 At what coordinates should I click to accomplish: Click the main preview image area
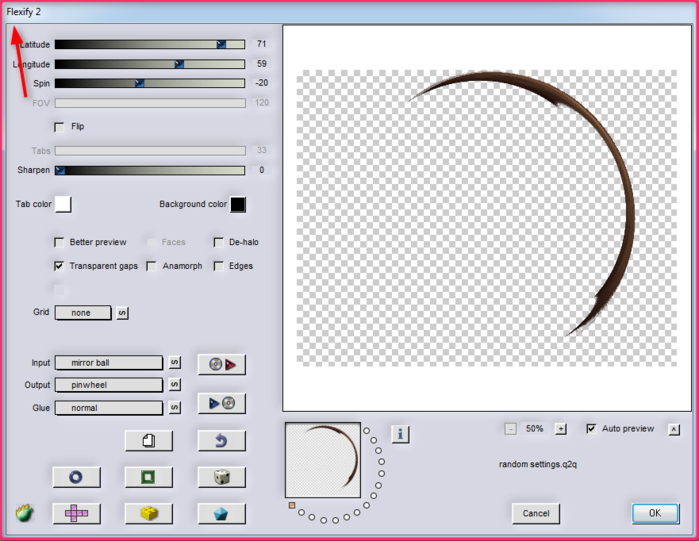tap(487, 218)
